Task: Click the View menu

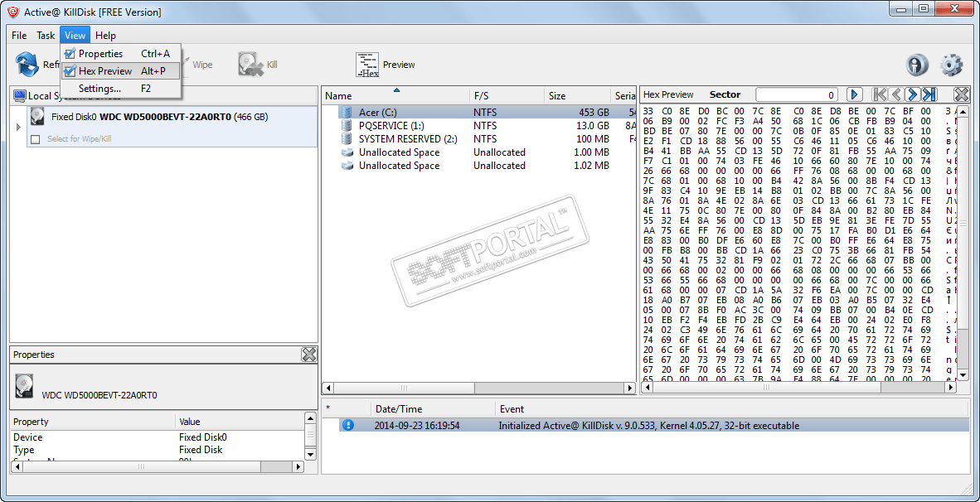Action: pos(75,35)
